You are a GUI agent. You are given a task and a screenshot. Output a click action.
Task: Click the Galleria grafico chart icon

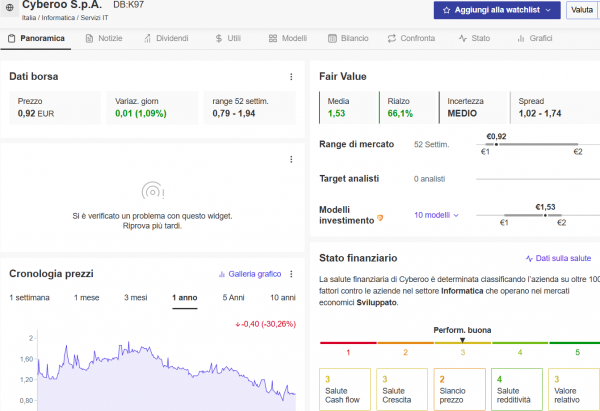[222, 274]
